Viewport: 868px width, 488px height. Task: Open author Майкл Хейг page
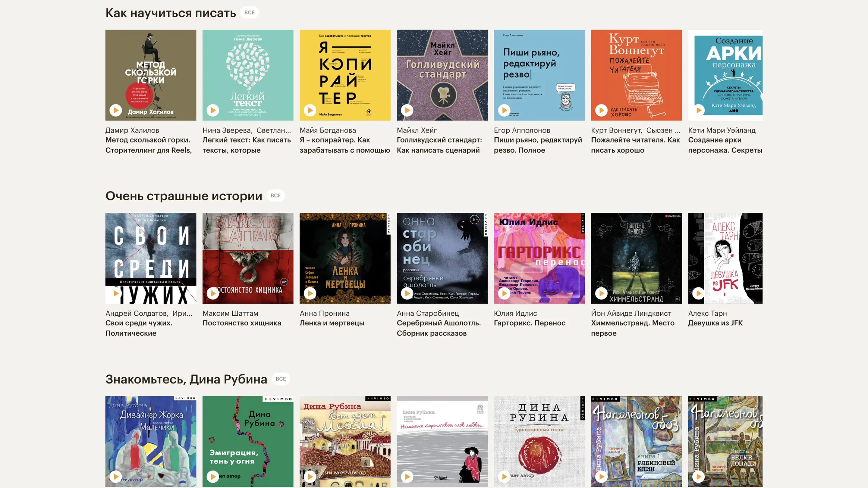click(x=417, y=130)
